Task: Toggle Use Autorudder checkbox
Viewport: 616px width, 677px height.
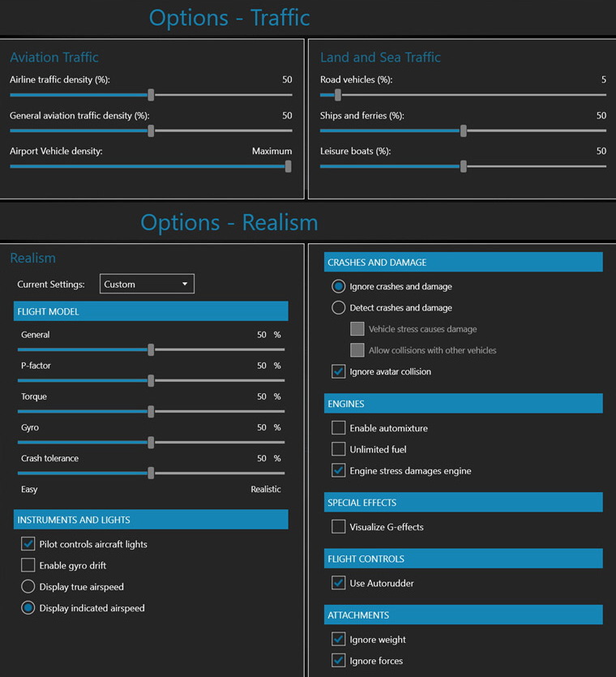Action: coord(339,583)
